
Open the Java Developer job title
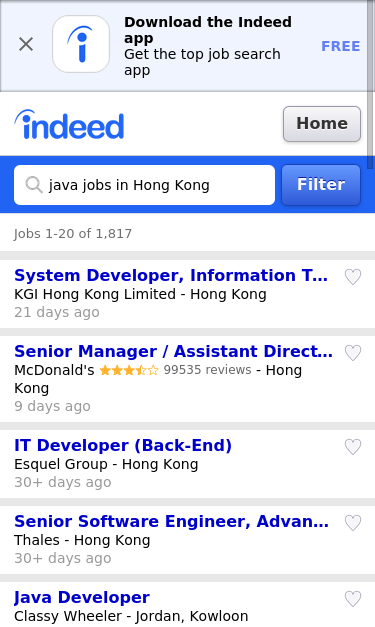coord(82,597)
